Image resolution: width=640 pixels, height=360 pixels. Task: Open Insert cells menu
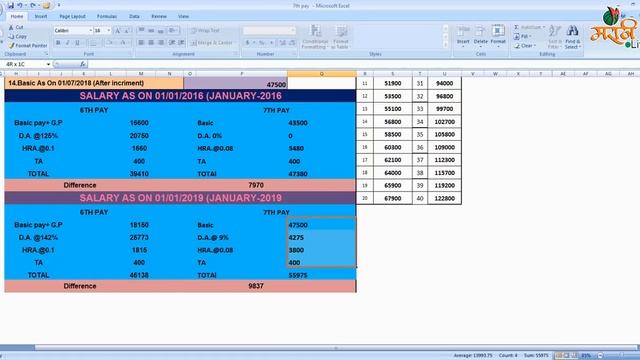pos(463,36)
